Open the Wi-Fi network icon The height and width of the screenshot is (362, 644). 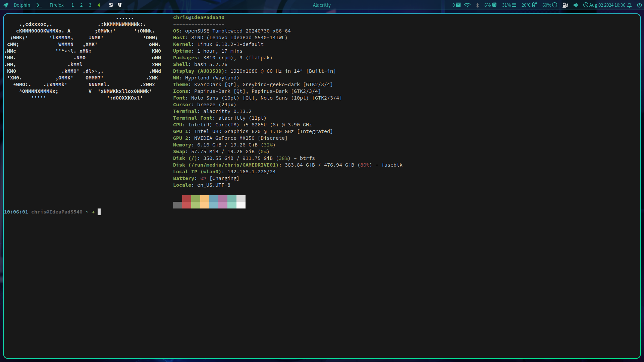[x=467, y=5]
